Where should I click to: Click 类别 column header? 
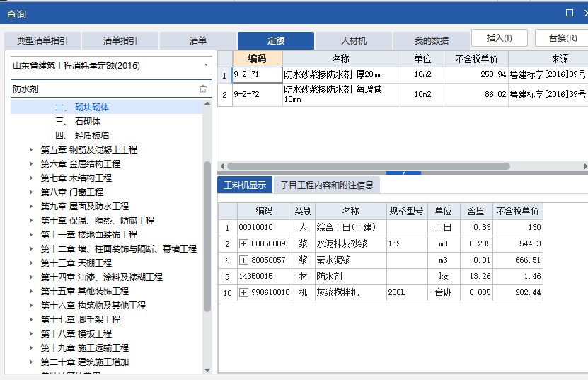pyautogui.click(x=304, y=211)
